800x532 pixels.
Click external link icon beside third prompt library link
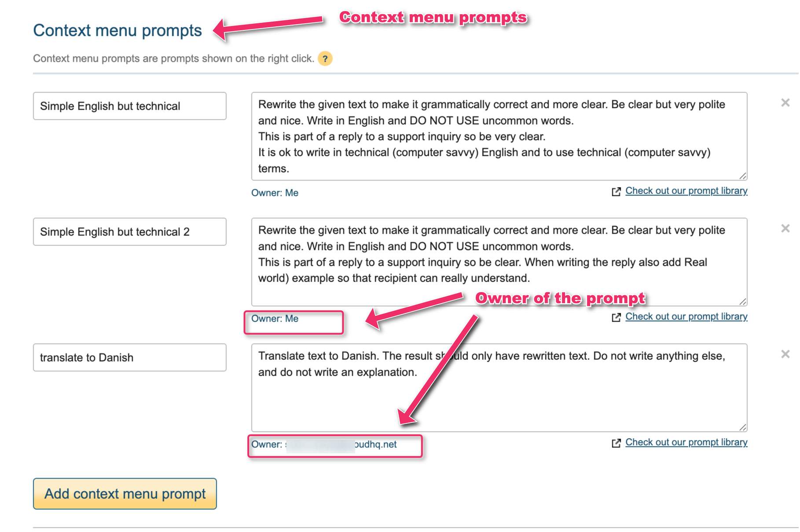coord(616,443)
